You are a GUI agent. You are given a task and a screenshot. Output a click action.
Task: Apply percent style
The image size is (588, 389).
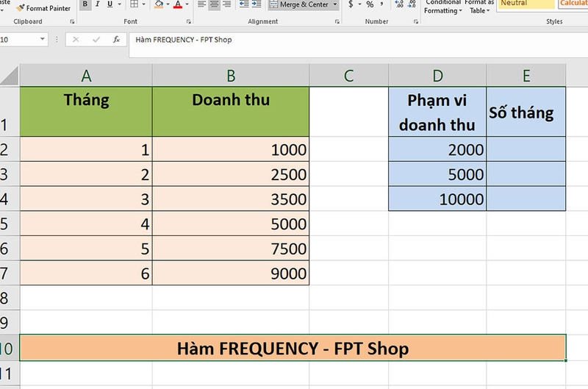(370, 4)
